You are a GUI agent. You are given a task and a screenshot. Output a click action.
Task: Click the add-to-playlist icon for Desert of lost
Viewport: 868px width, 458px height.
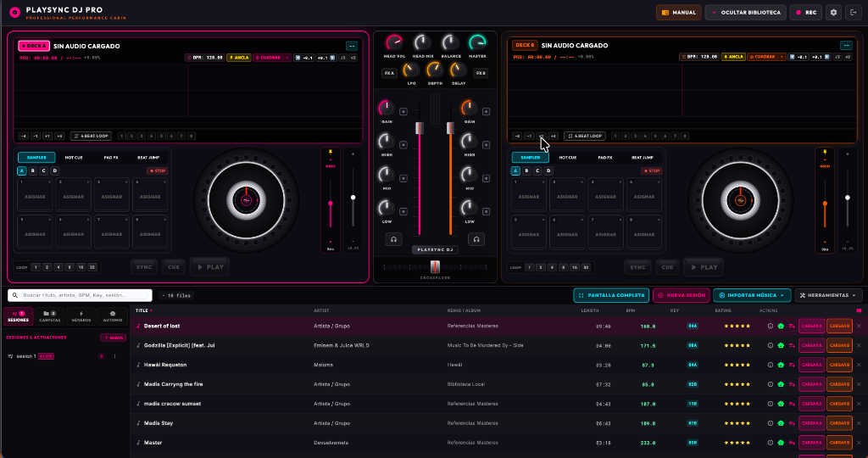click(792, 327)
